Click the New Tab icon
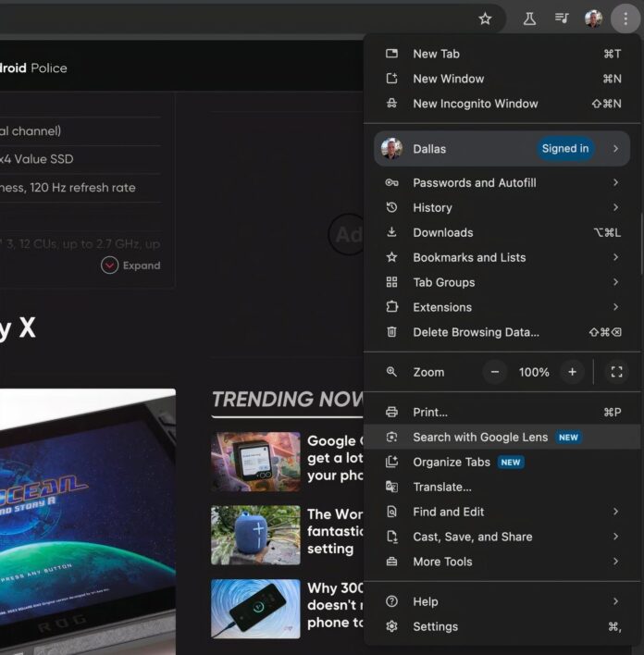This screenshot has height=655, width=644. pos(391,54)
